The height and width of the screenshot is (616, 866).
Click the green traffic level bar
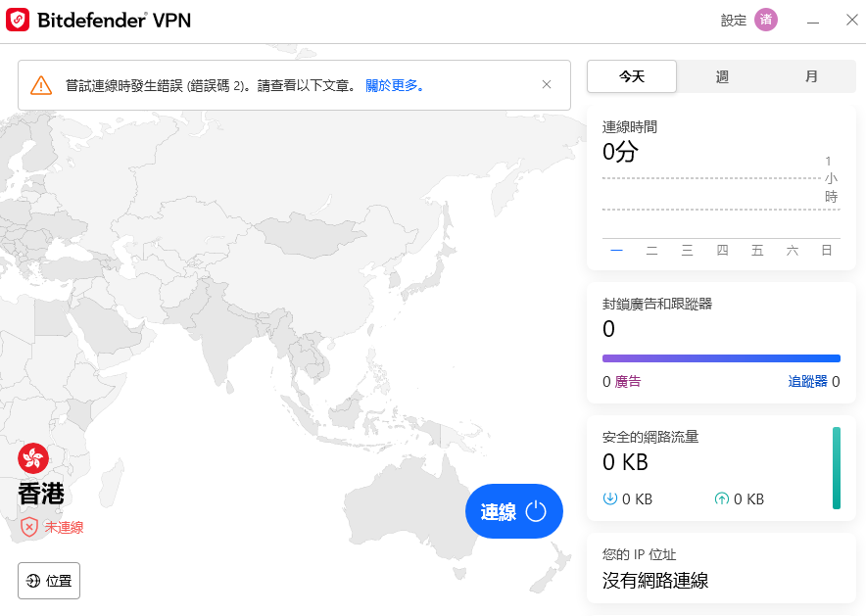(837, 467)
